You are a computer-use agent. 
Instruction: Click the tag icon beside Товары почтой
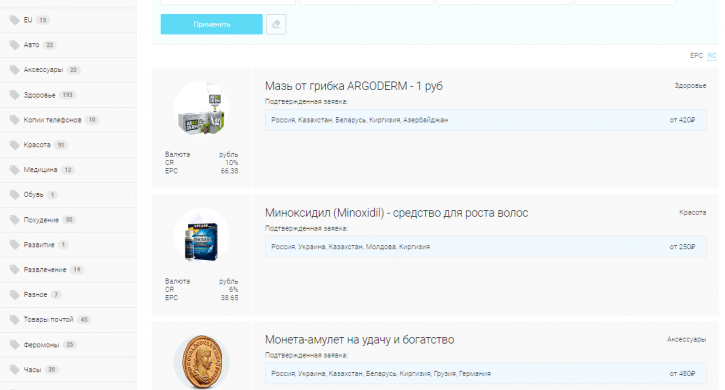pyautogui.click(x=14, y=320)
